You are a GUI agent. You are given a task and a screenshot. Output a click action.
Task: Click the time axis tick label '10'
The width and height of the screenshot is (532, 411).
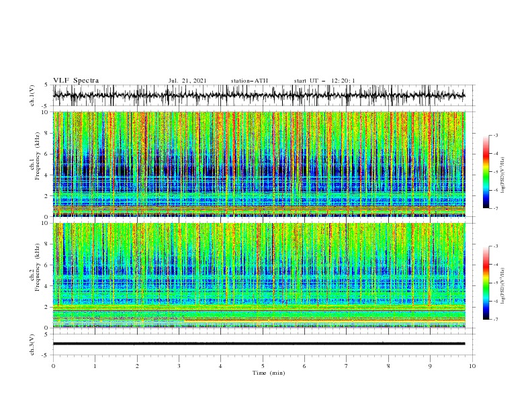[x=472, y=366]
